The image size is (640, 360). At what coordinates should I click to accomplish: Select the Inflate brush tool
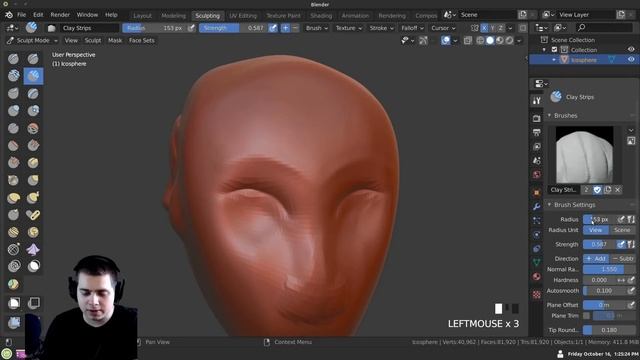pos(13,111)
